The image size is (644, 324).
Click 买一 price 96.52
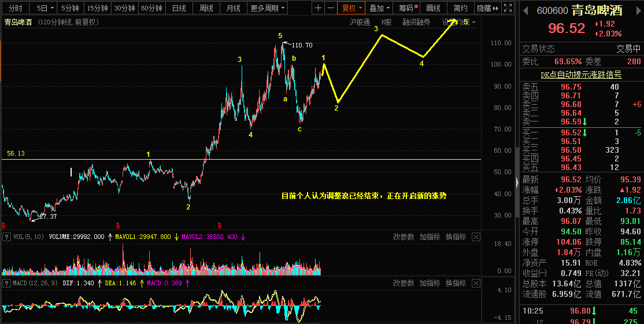571,133
